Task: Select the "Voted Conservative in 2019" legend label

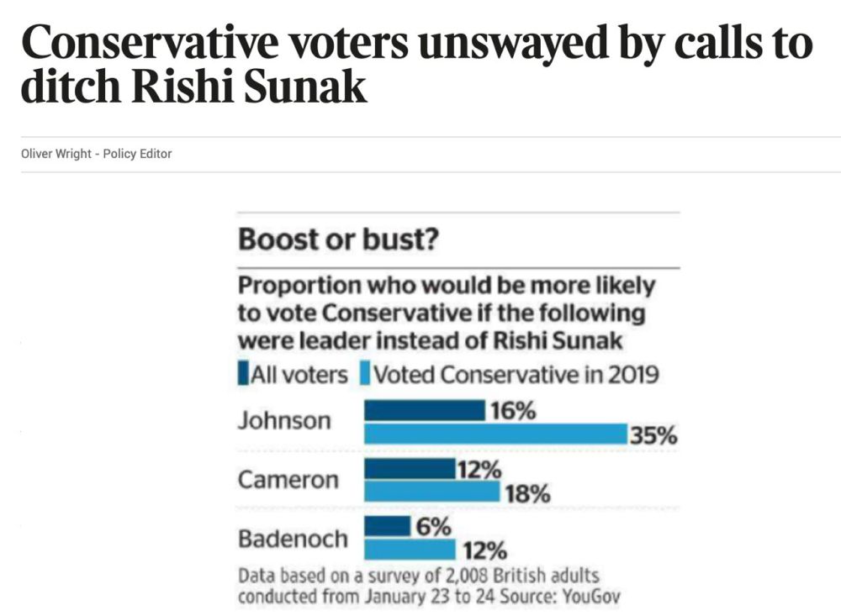Action: coord(516,375)
